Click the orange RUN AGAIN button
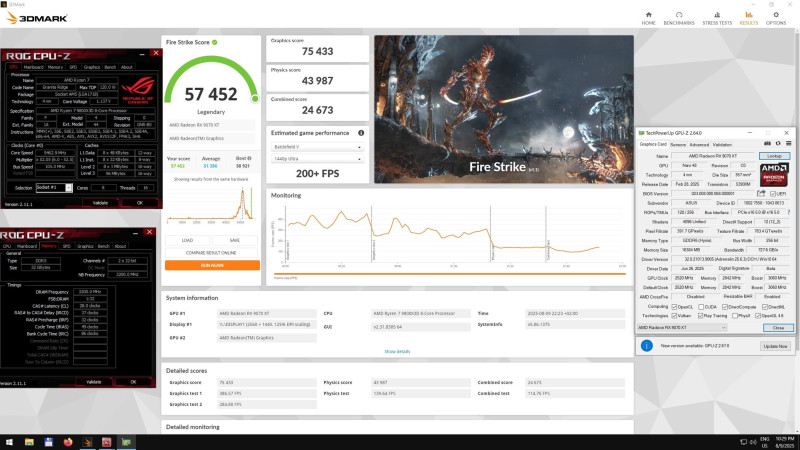 click(x=212, y=265)
